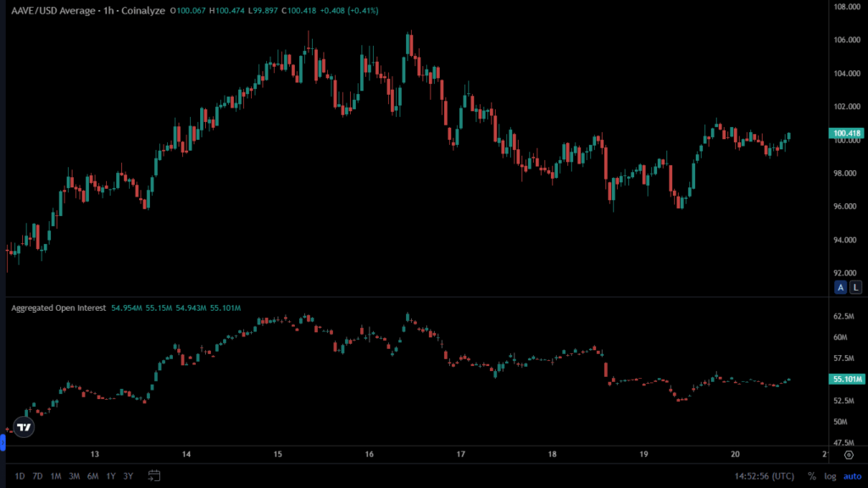Open the Go to date calendar icon
This screenshot has width=868, height=488.
[154, 475]
